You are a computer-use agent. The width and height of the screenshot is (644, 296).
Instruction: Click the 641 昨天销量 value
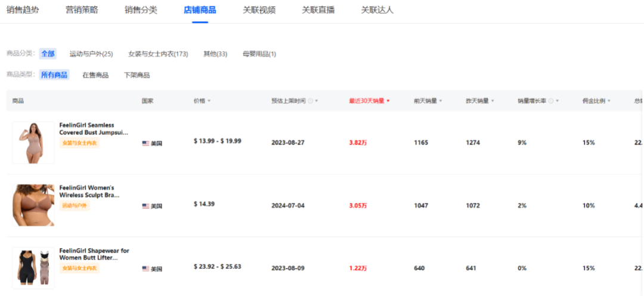[471, 268]
